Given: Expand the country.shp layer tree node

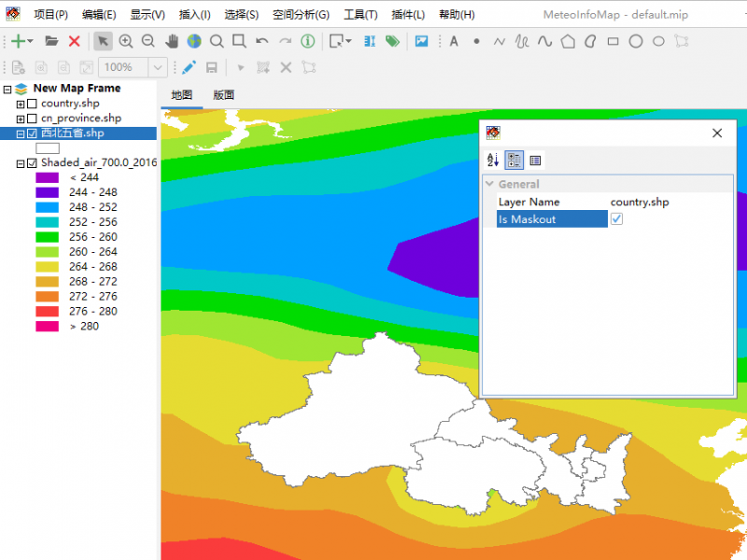Looking at the screenshot, I should pyautogui.click(x=21, y=104).
